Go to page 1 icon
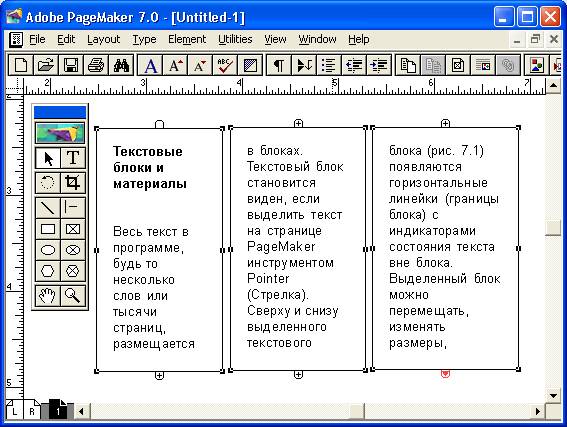This screenshot has height=427, width=567. pos(58,410)
